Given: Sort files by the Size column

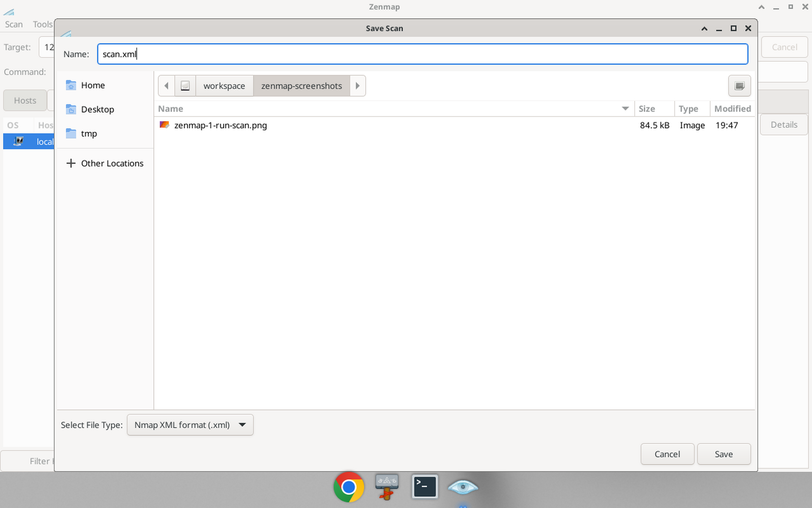Looking at the screenshot, I should [654, 109].
